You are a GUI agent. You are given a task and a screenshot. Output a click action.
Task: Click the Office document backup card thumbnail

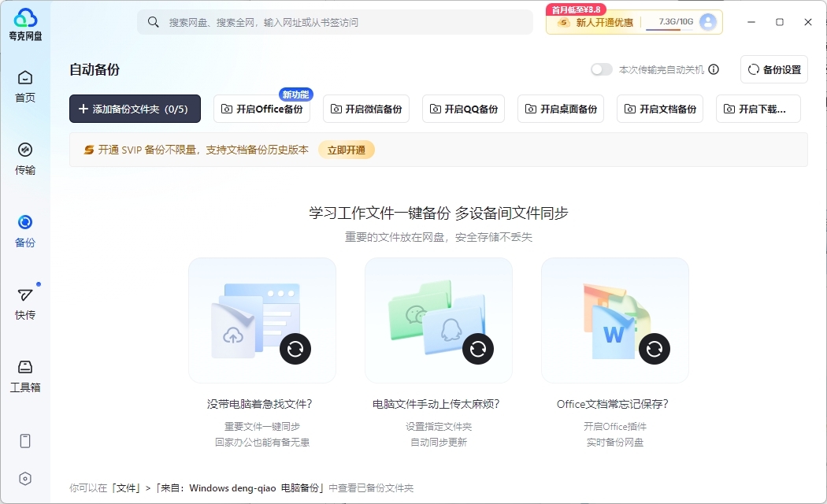[614, 321]
